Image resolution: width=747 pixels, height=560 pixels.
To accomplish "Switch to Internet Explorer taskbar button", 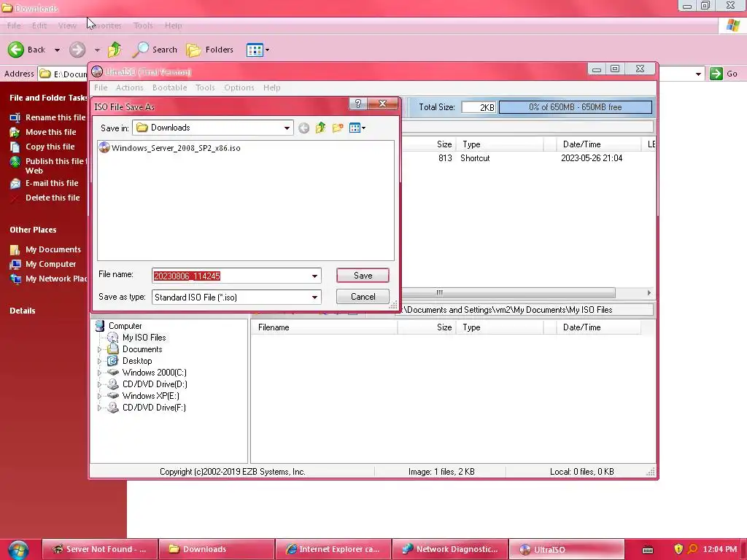I will [333, 549].
